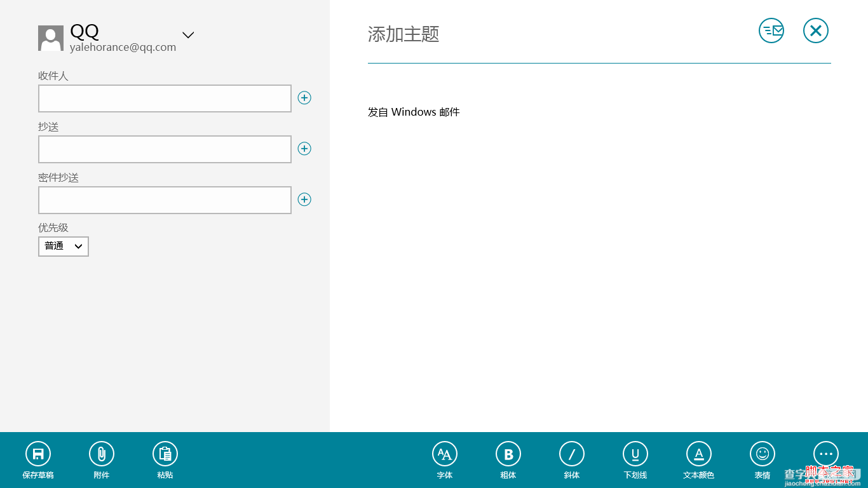Click the 保存草稿 save draft icon
868x488 pixels.
38,454
